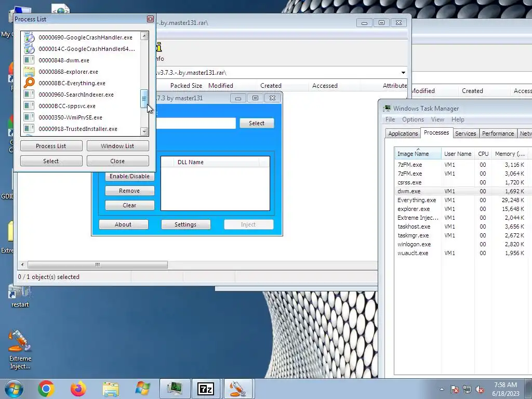Select the GoogleCrashHandler.exe process icon
Viewport: 532px width, 399px height.
coord(29,37)
